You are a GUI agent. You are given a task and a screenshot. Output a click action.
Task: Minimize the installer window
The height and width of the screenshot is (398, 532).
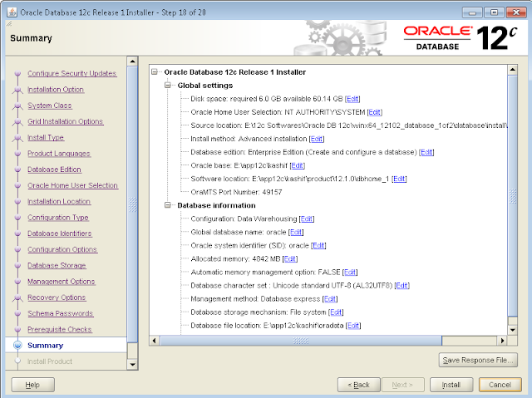pyautogui.click(x=472, y=13)
